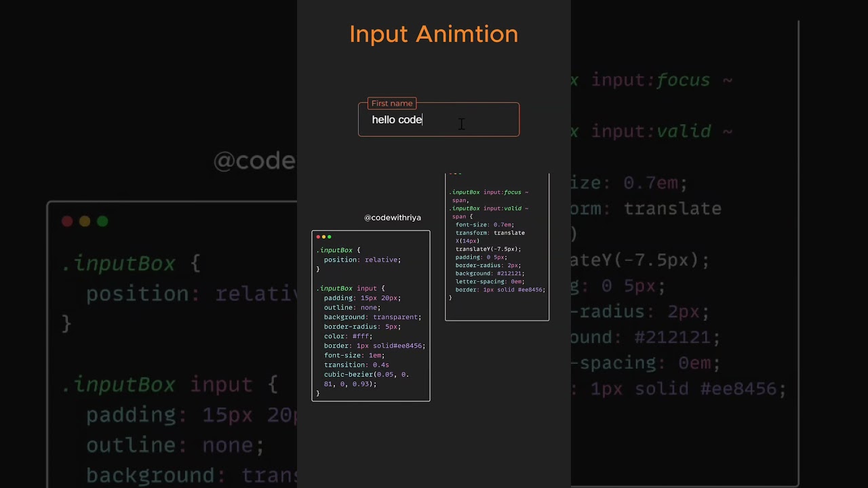
Task: Click the "outline: none;" line
Action: 352,308
